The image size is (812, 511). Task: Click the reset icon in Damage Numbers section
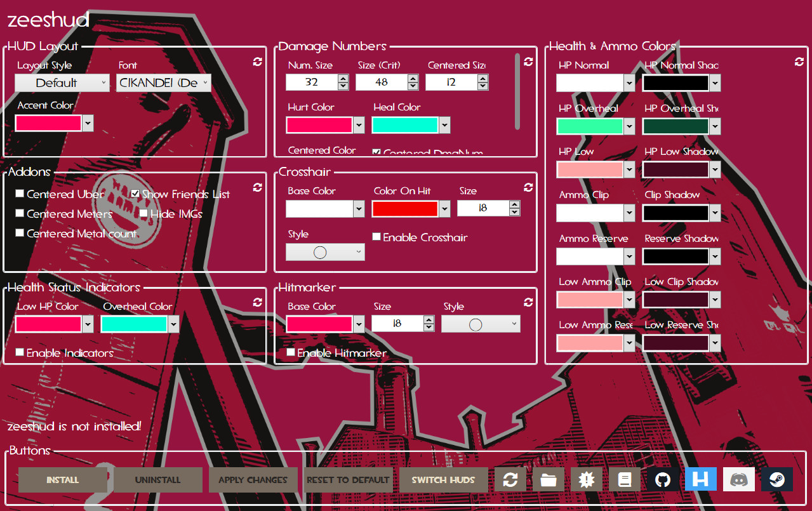pyautogui.click(x=528, y=62)
